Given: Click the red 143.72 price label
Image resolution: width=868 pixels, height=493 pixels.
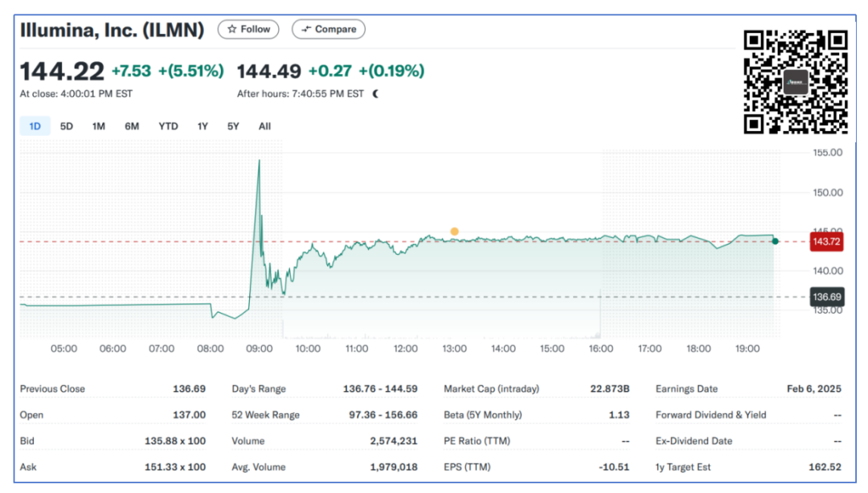Looking at the screenshot, I should [x=826, y=241].
